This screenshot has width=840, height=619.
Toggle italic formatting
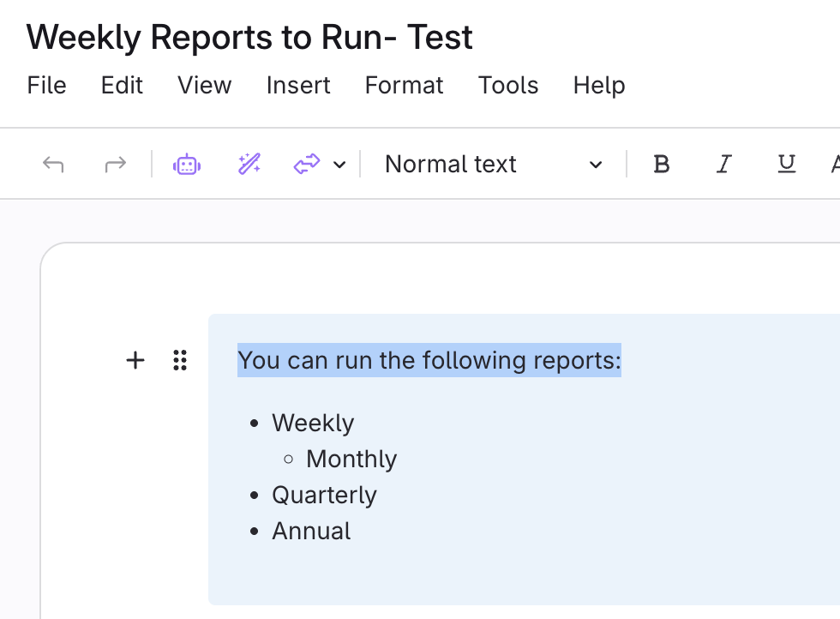coord(724,164)
